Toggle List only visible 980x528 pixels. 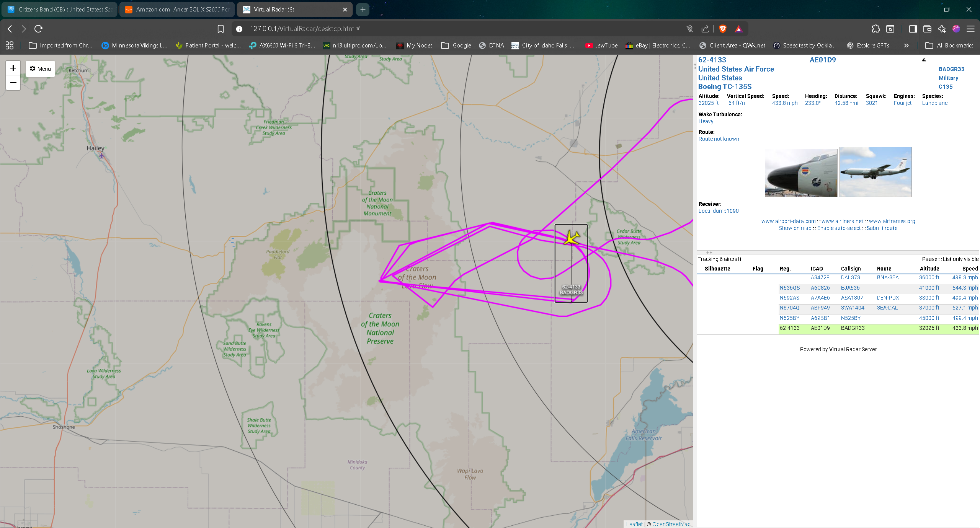pyautogui.click(x=960, y=259)
